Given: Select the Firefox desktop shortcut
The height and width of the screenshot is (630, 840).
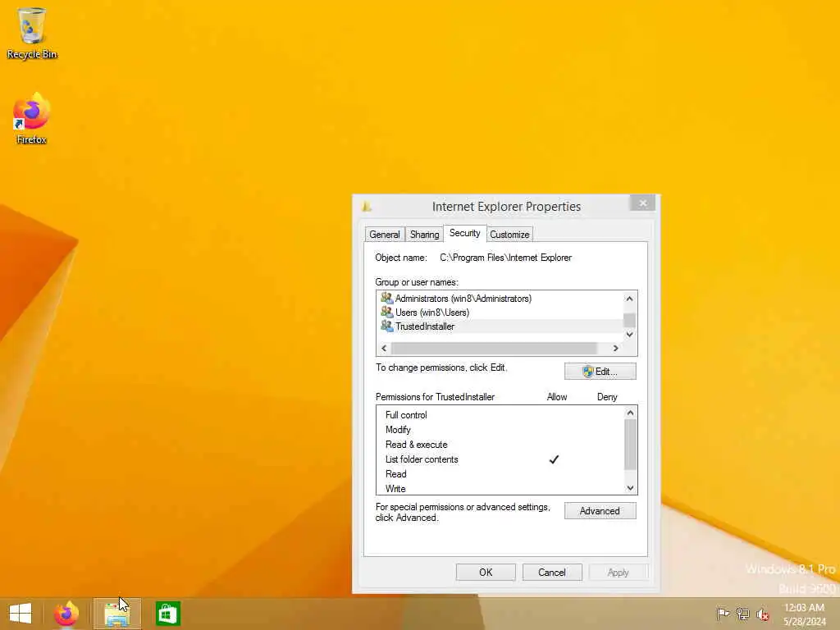Looking at the screenshot, I should tap(32, 118).
